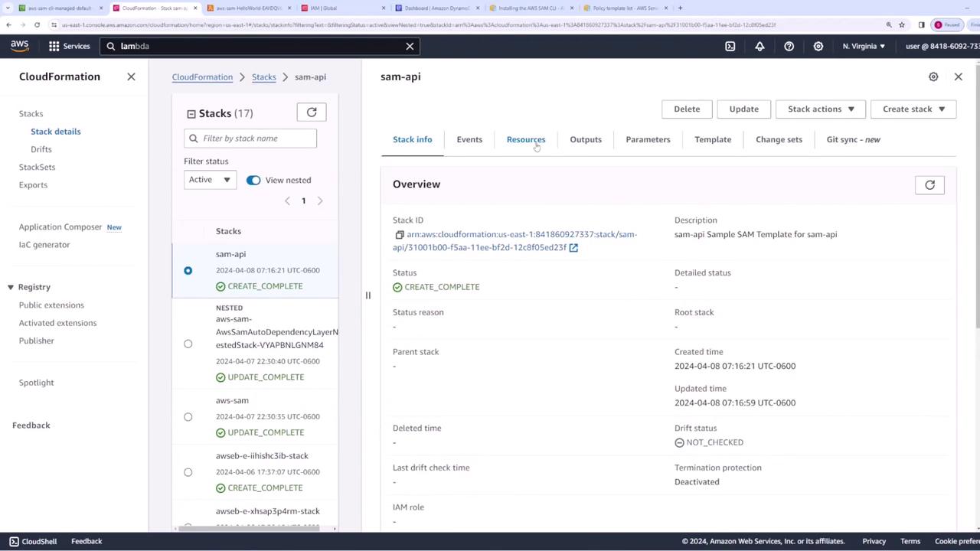Follow the Stacks breadcrumb link
980x551 pixels.
click(264, 77)
